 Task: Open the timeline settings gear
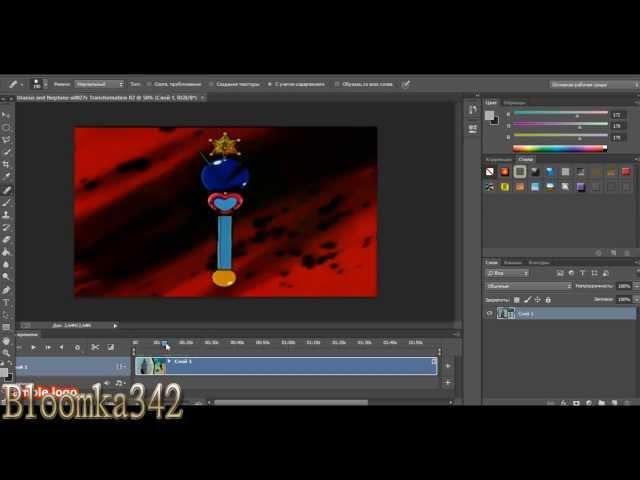tap(77, 348)
